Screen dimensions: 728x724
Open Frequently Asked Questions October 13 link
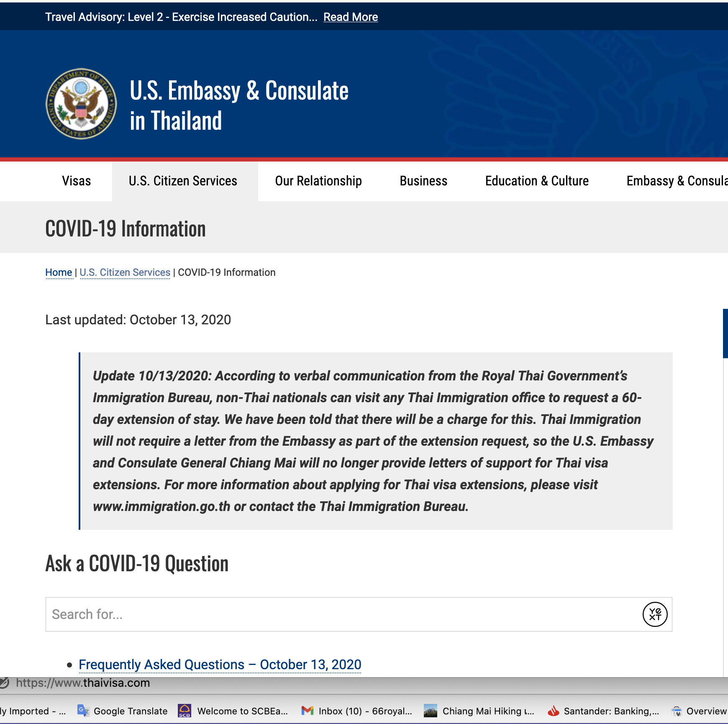click(220, 665)
